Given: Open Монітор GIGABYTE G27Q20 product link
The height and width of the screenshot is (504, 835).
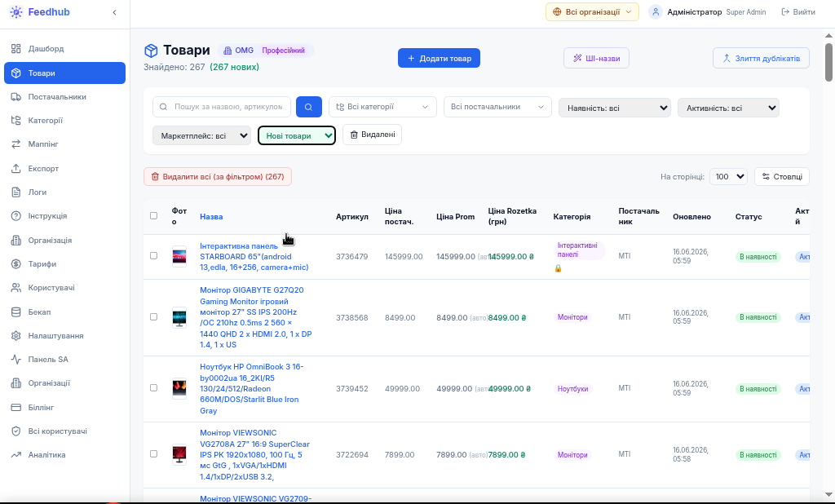Looking at the screenshot, I should pos(256,317).
